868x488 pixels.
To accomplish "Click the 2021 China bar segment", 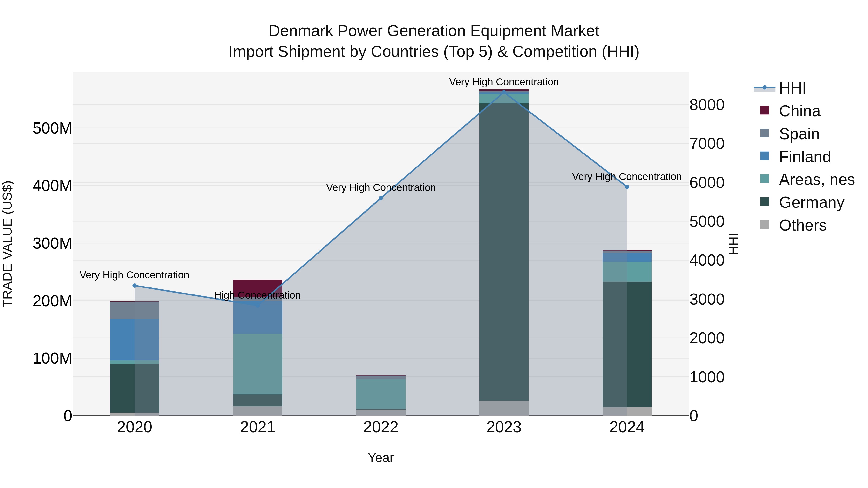I will pos(258,289).
